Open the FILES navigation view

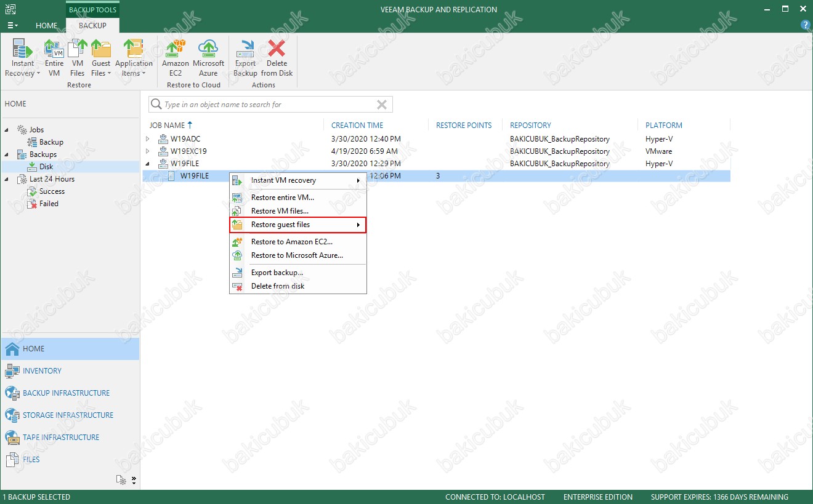tap(70, 460)
